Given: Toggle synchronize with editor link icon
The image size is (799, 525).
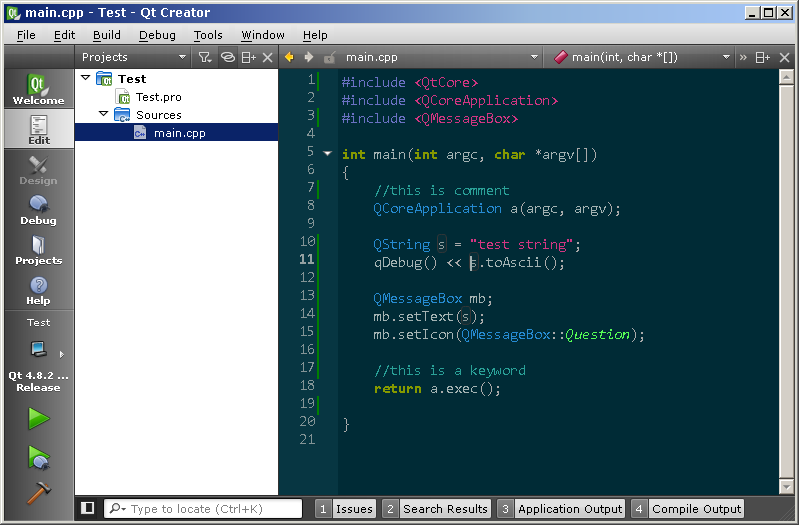Looking at the screenshot, I should (x=227, y=57).
